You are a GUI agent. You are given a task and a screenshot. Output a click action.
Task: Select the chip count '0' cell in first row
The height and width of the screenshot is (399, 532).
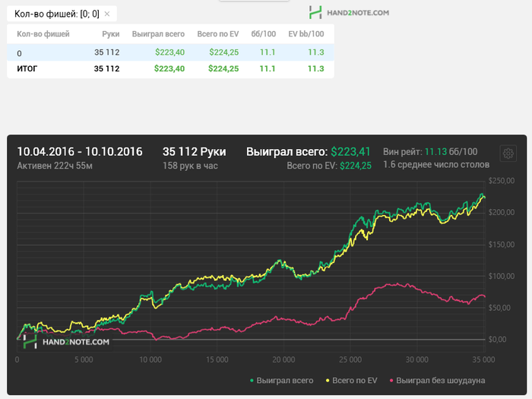point(19,53)
